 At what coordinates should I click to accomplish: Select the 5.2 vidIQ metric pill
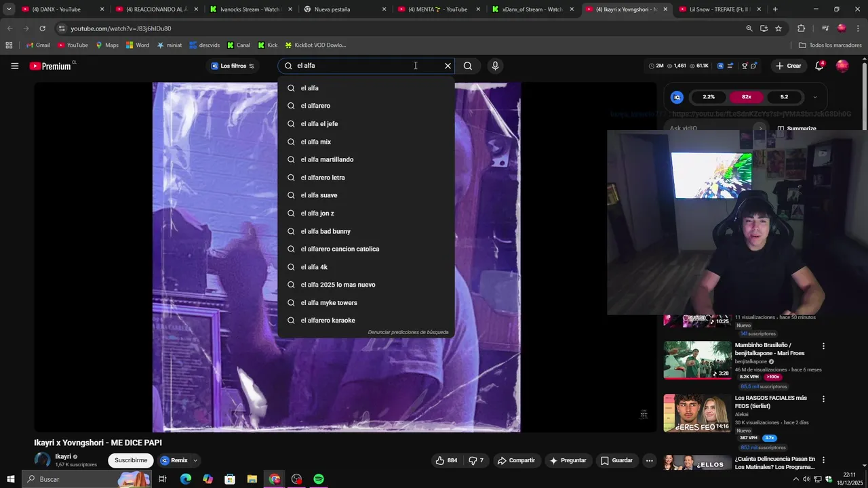(x=784, y=97)
